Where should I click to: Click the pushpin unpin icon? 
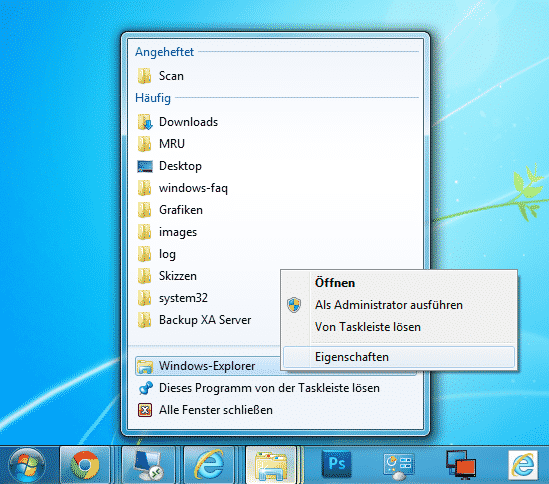145,388
